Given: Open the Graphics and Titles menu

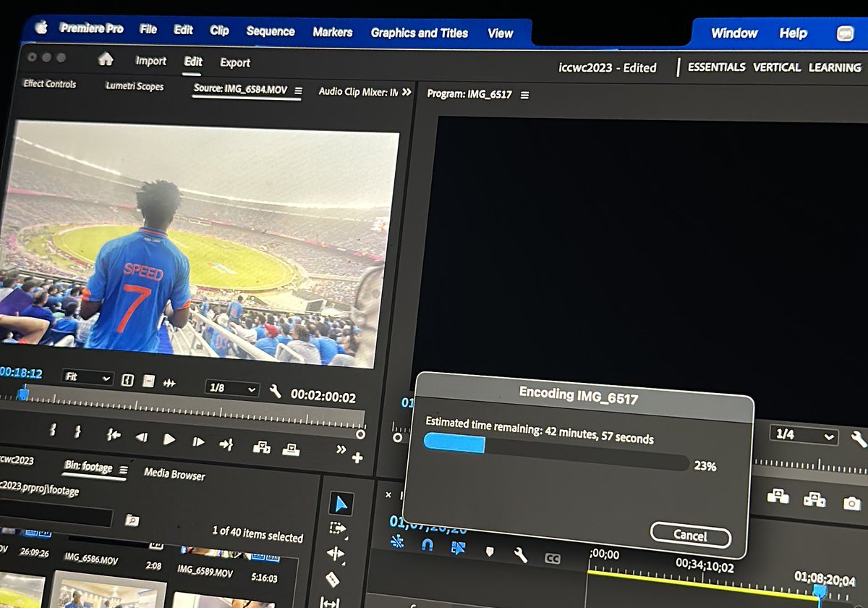Looking at the screenshot, I should tap(420, 33).
